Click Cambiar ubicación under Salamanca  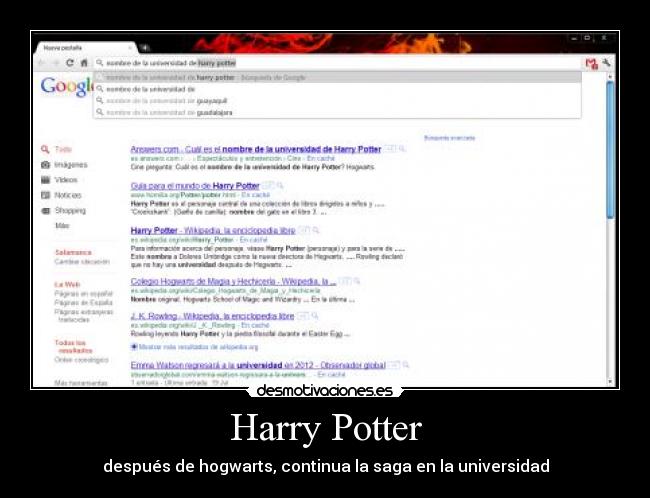82,262
